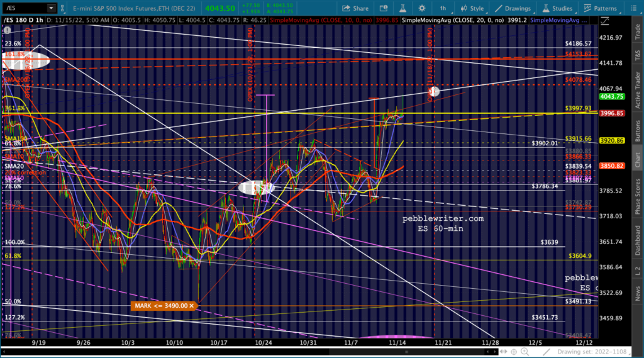
Task: Open the Trade side panel tab
Action: coord(638,31)
